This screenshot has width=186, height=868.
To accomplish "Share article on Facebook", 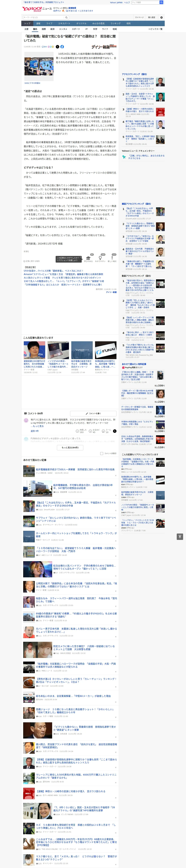I will click(x=62, y=47).
